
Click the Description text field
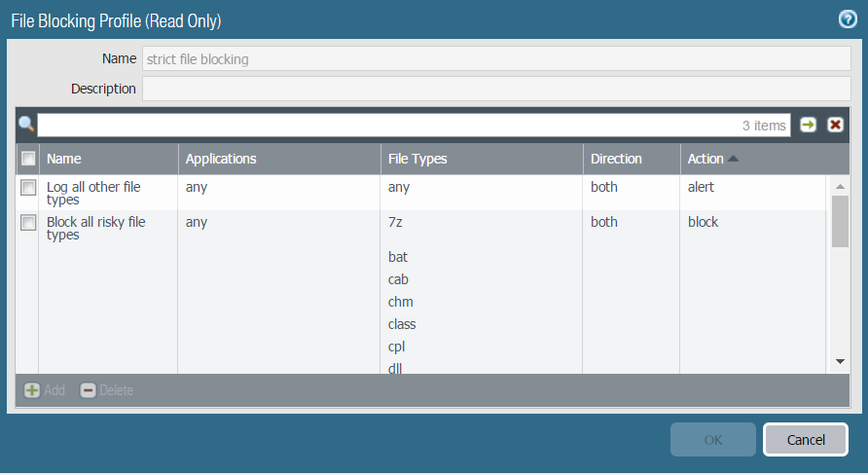pos(496,89)
